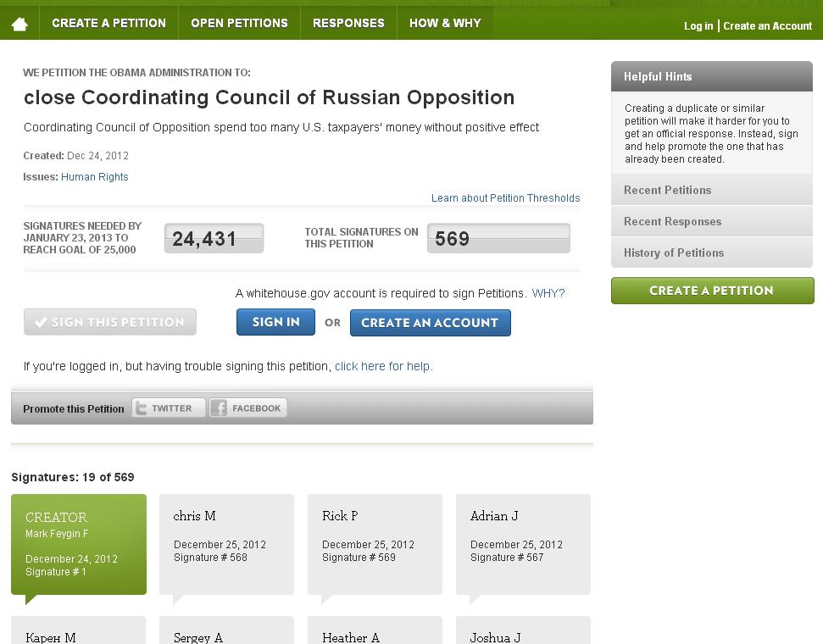Click the We Petition the Obama Administration heading
The width and height of the screenshot is (823, 644).
click(137, 72)
